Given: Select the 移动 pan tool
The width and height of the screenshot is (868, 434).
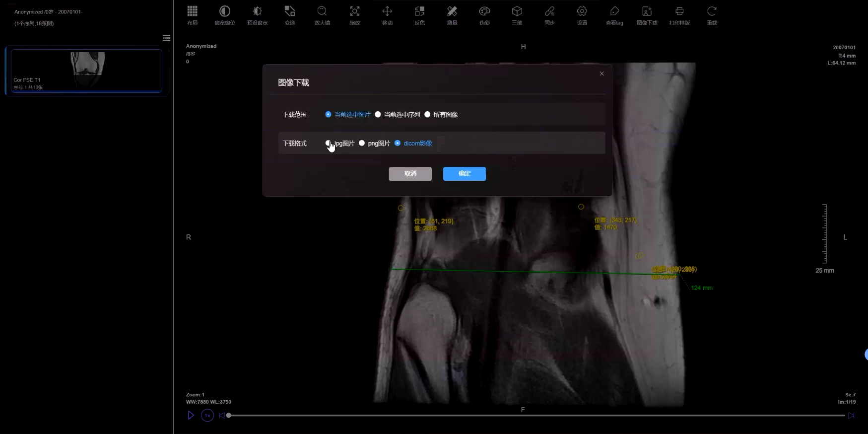Looking at the screenshot, I should coord(387,15).
